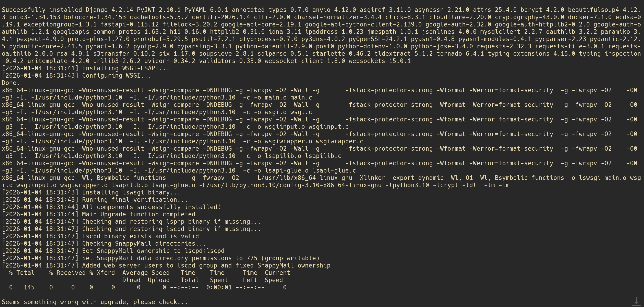
Task: Click the "Checking SnappyMail directories..." line
Action: (144, 244)
